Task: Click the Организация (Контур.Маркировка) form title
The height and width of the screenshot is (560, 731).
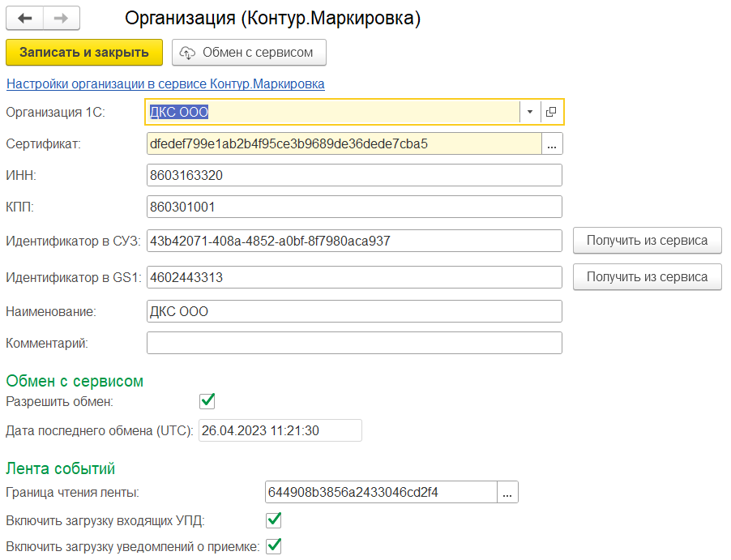Action: pos(273,18)
